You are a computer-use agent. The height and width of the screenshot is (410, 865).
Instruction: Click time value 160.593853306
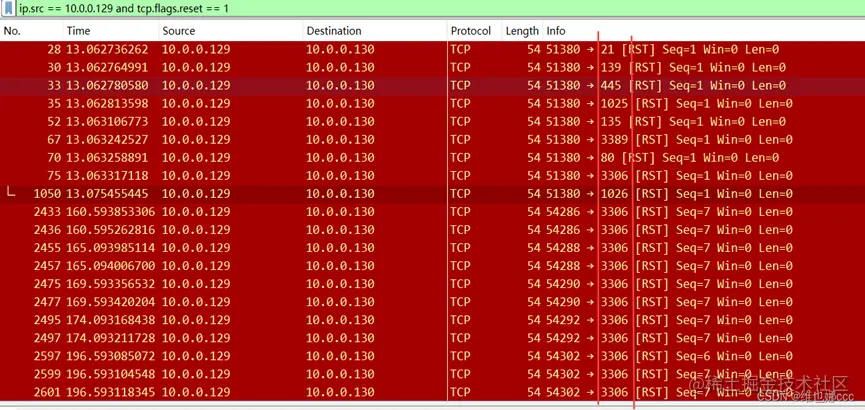tap(110, 212)
